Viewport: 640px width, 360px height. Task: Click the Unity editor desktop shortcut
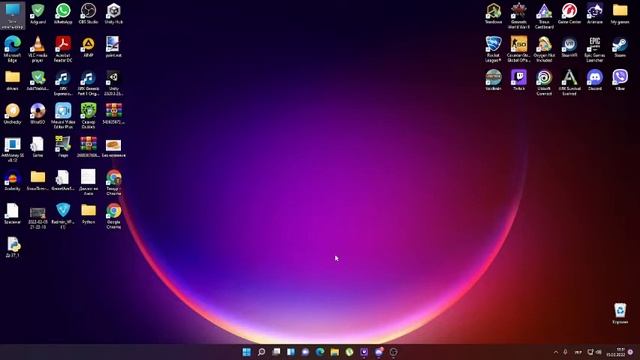[113, 83]
